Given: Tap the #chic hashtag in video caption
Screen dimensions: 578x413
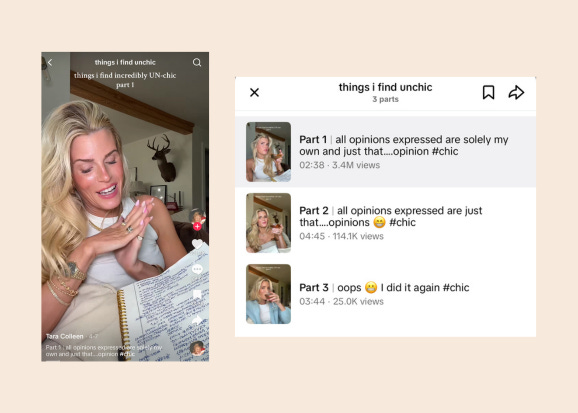Looking at the screenshot, I should tap(127, 354).
